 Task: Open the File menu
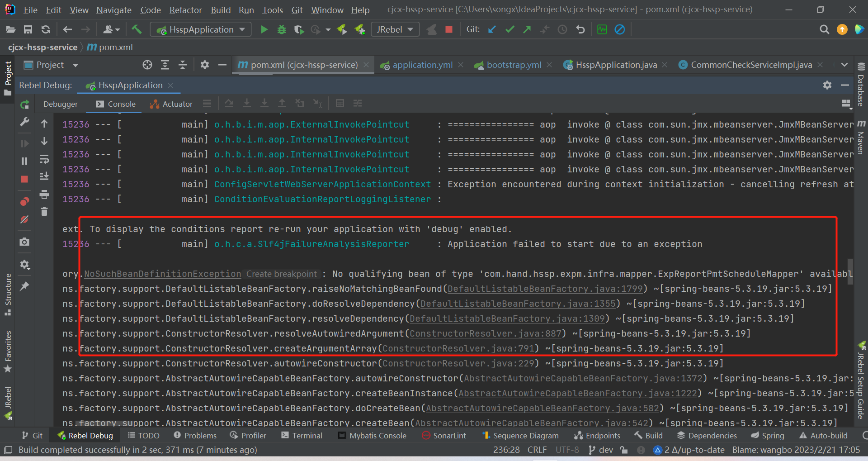pos(30,10)
